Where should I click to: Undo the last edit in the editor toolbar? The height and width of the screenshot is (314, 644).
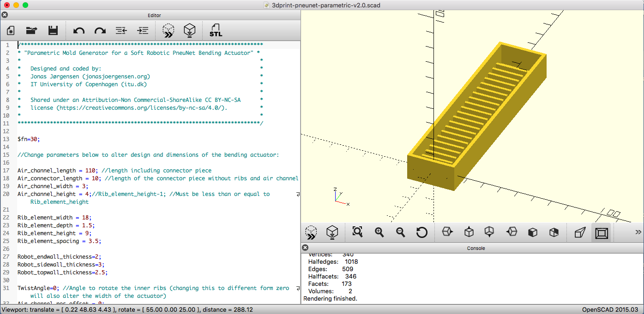pos(79,31)
